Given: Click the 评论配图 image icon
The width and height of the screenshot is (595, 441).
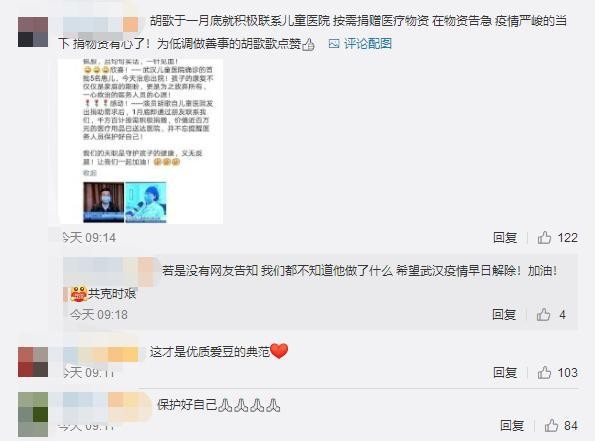Looking at the screenshot, I should pyautogui.click(x=334, y=44).
